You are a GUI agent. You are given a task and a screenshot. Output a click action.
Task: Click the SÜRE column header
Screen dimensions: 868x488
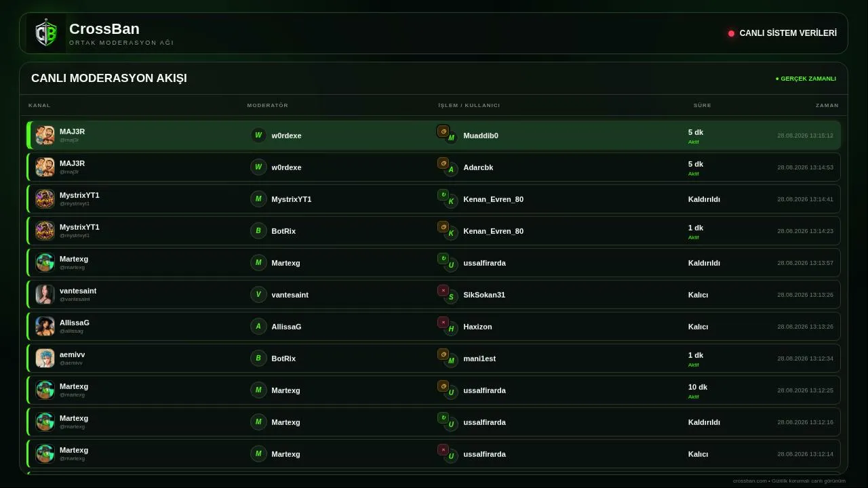pyautogui.click(x=702, y=106)
